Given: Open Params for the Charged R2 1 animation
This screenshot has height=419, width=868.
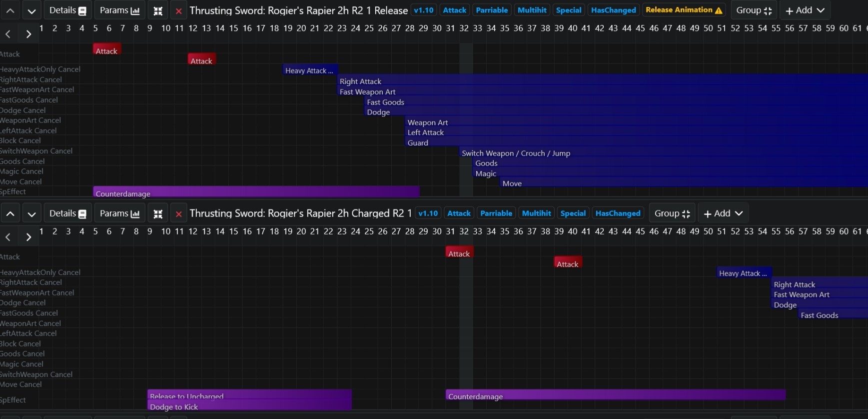Looking at the screenshot, I should [x=120, y=213].
